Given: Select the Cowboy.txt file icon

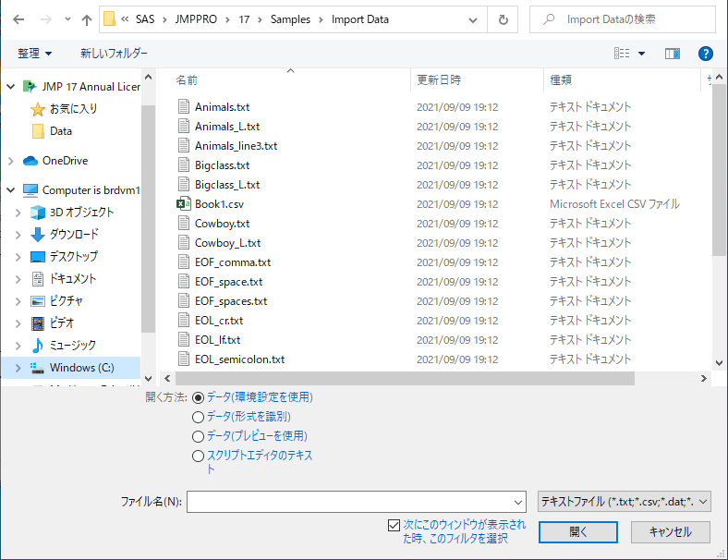Looking at the screenshot, I should [x=184, y=223].
